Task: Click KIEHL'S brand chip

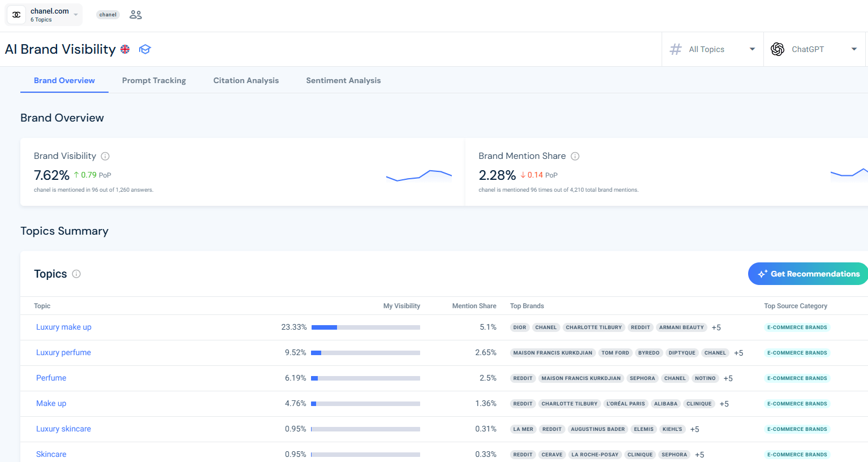Action: click(x=672, y=429)
